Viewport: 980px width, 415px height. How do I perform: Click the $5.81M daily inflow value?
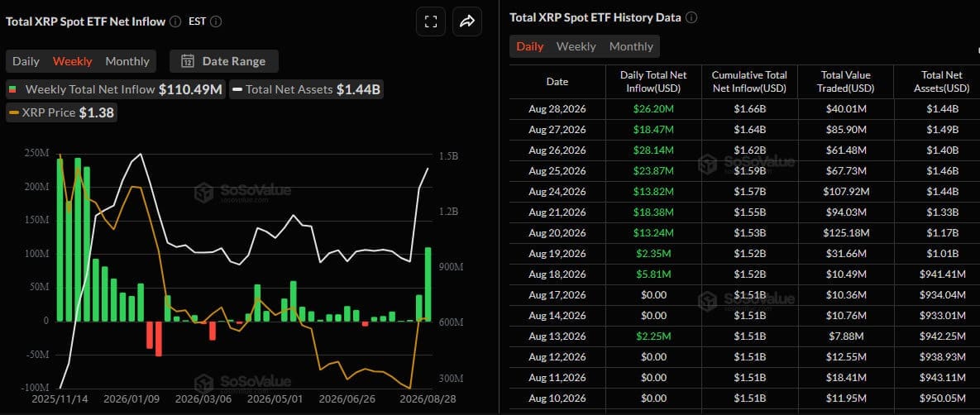point(654,274)
